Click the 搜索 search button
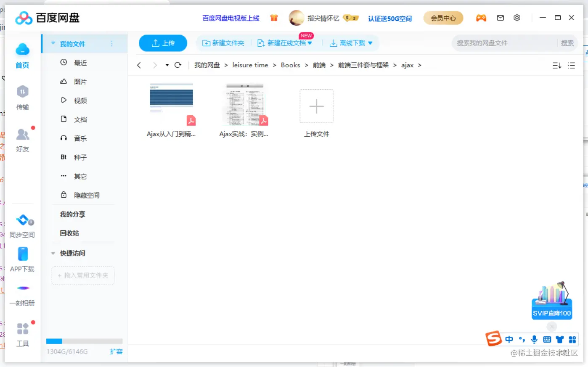The height and width of the screenshot is (367, 588). pos(567,43)
